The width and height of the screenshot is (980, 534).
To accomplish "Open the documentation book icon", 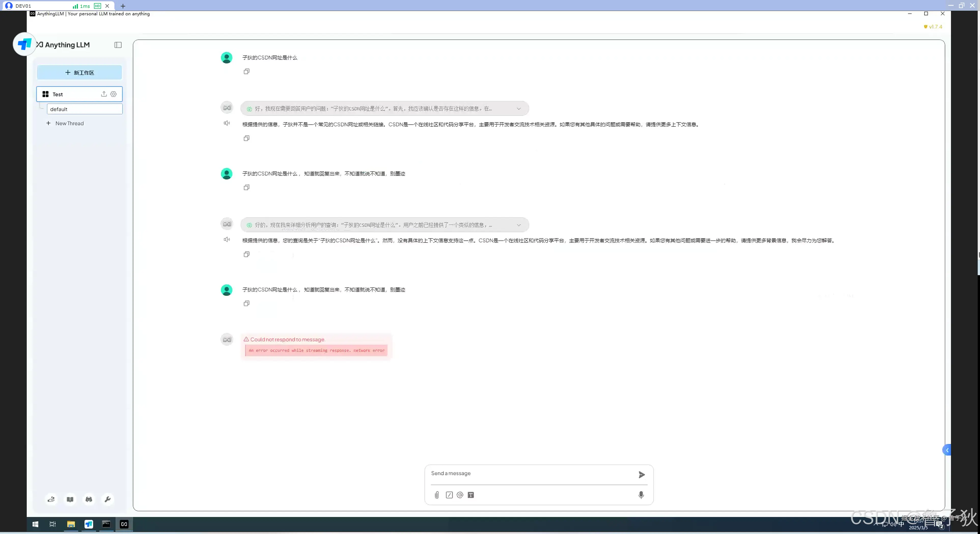I will coord(70,499).
